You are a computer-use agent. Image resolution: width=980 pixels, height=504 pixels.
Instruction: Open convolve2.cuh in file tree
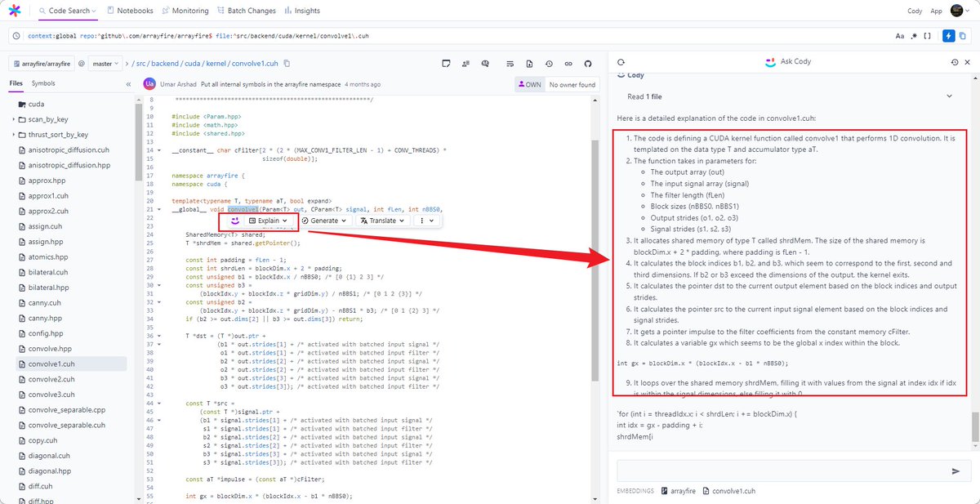click(x=51, y=379)
